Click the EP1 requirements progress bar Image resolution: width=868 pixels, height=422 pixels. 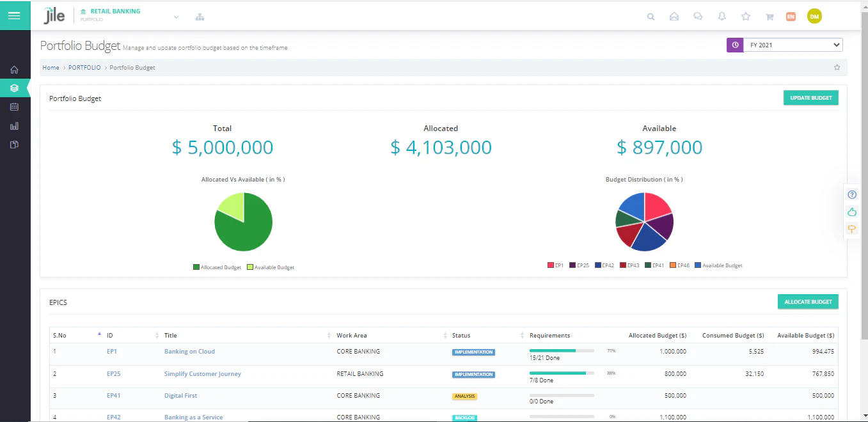coord(563,350)
